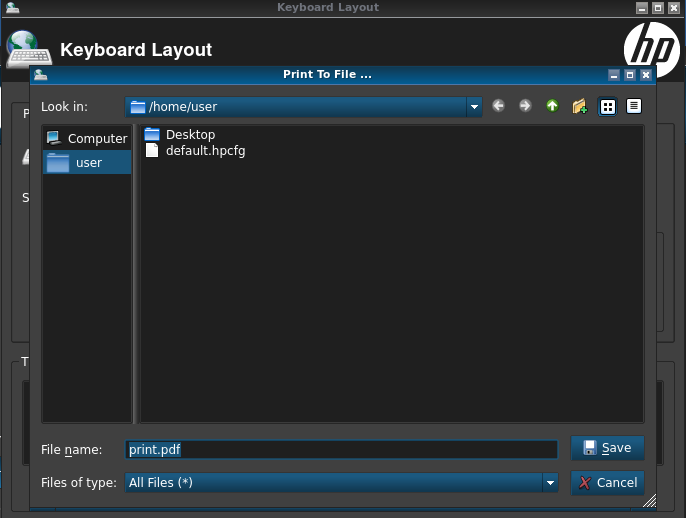
Task: Click Keyboard Layout globe keyboard icon
Action: coord(29,49)
